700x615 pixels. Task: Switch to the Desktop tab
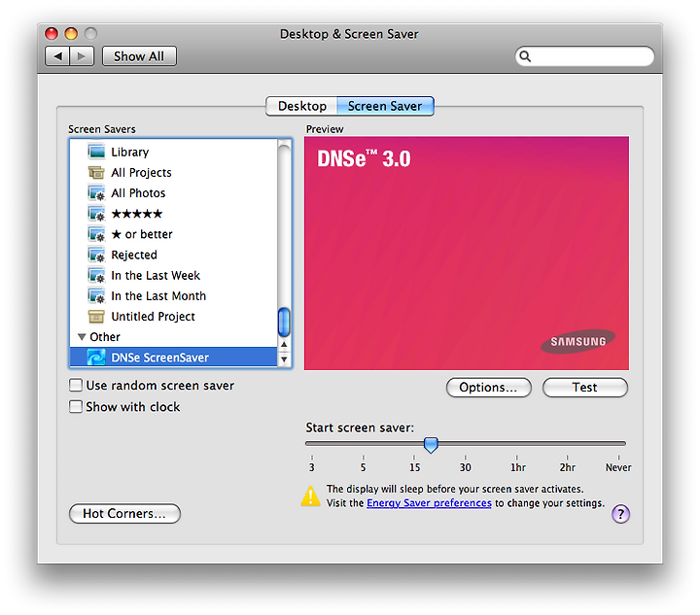301,106
